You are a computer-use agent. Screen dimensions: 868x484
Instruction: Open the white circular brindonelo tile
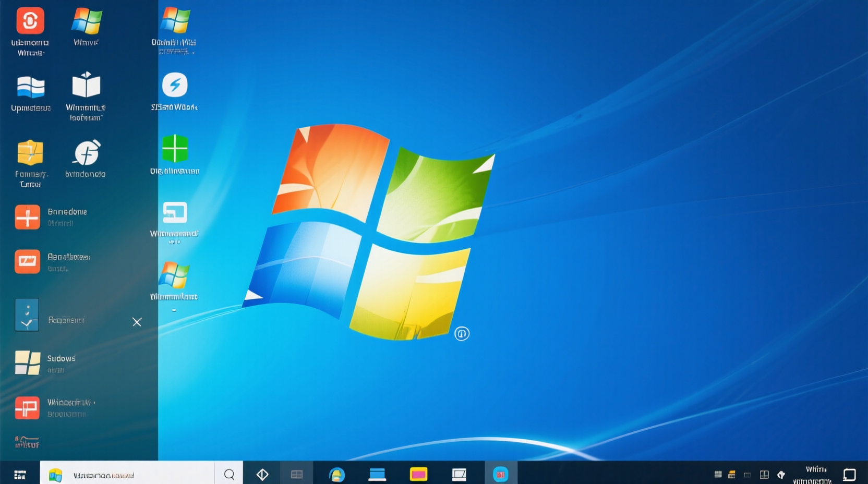[87, 152]
